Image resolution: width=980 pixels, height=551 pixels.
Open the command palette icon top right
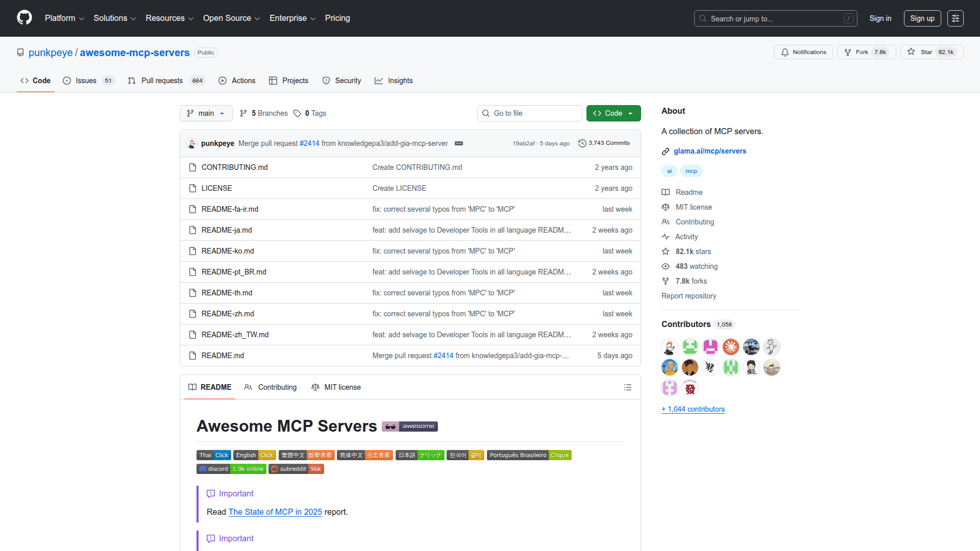click(x=955, y=18)
